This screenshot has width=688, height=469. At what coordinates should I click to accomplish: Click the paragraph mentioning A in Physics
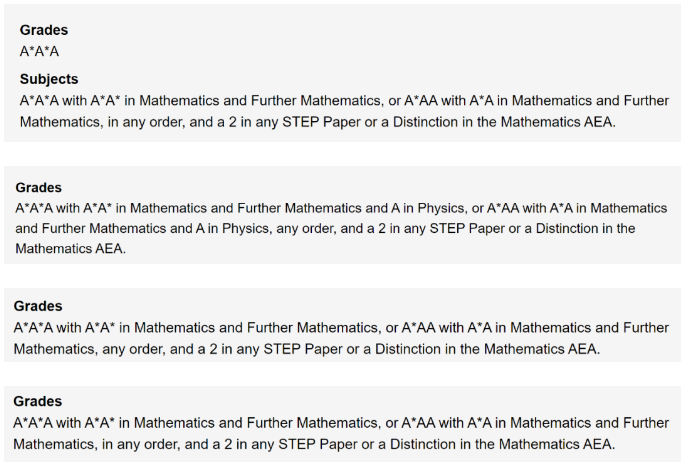point(340,228)
